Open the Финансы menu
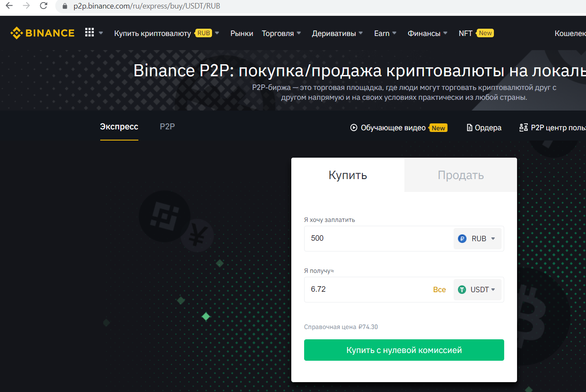Viewport: 586px width, 392px height. point(424,33)
